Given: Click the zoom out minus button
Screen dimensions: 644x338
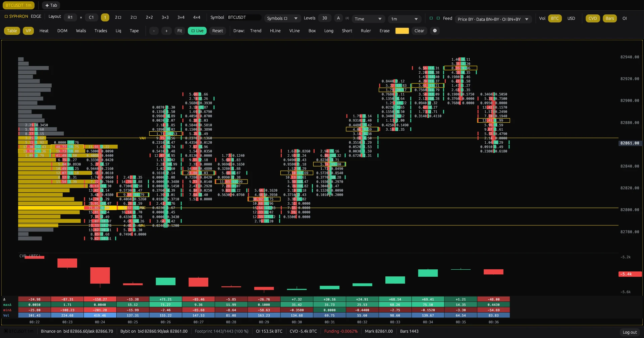Looking at the screenshot, I should 154,31.
